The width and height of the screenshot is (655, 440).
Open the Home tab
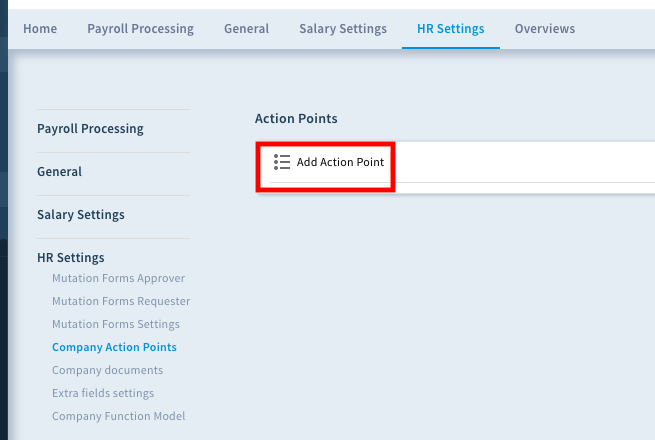pyautogui.click(x=40, y=28)
